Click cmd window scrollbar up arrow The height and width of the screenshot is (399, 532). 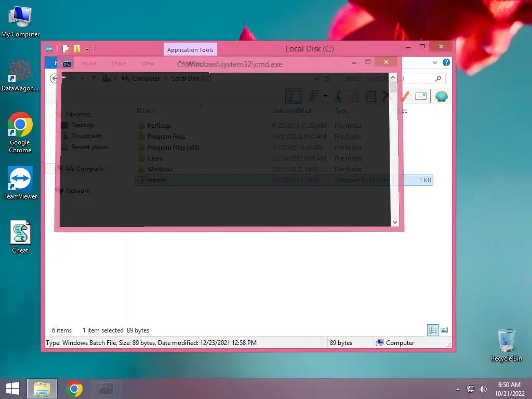(393, 77)
